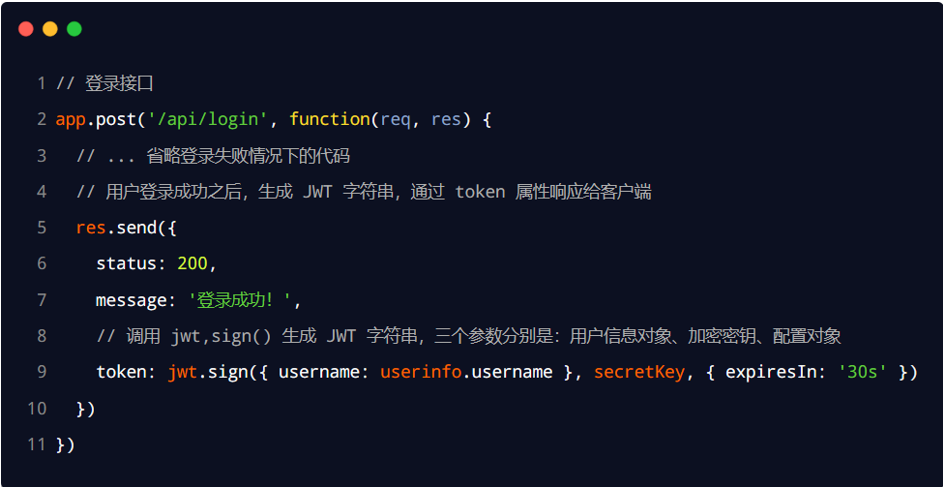Click the app identifier on line 2

(x=70, y=120)
